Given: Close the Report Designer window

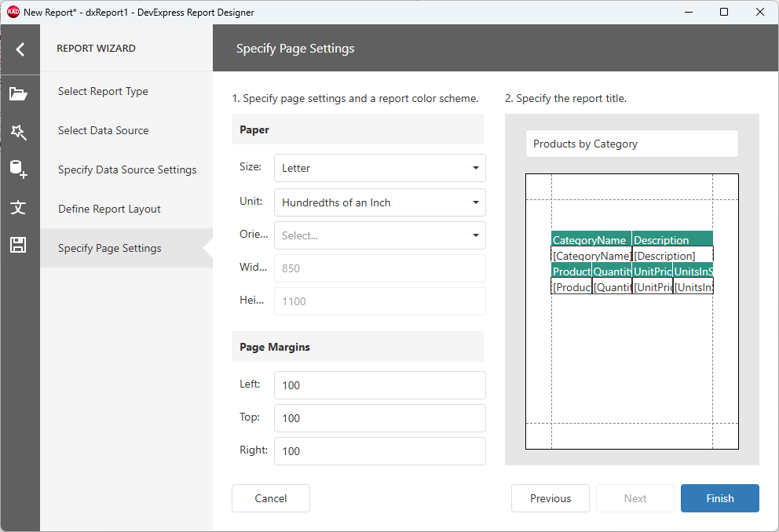Looking at the screenshot, I should pyautogui.click(x=760, y=12).
